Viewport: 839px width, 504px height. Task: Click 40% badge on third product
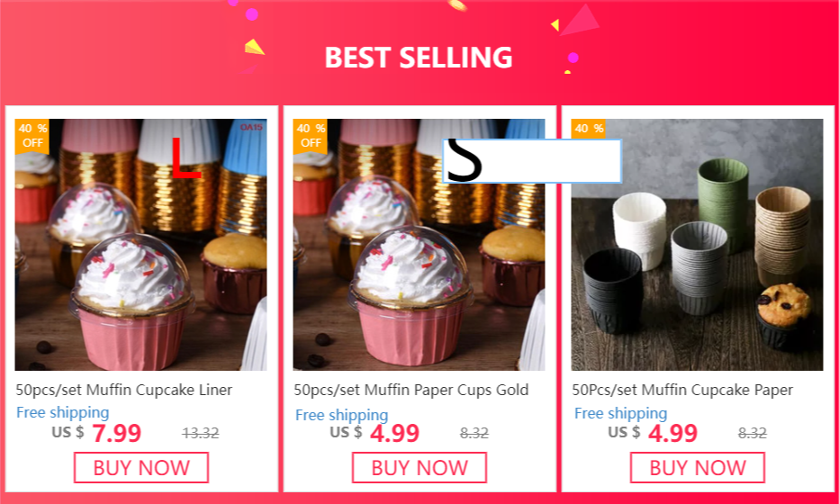(x=589, y=129)
